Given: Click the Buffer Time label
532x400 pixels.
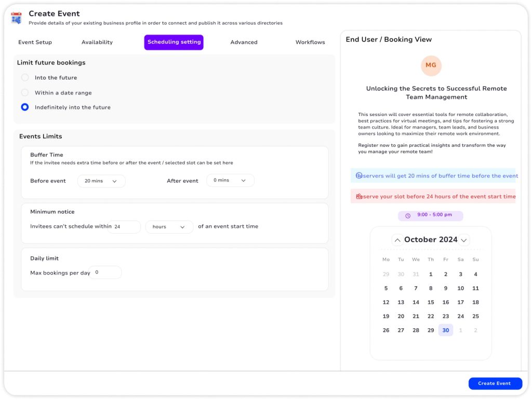Looking at the screenshot, I should click(x=46, y=155).
